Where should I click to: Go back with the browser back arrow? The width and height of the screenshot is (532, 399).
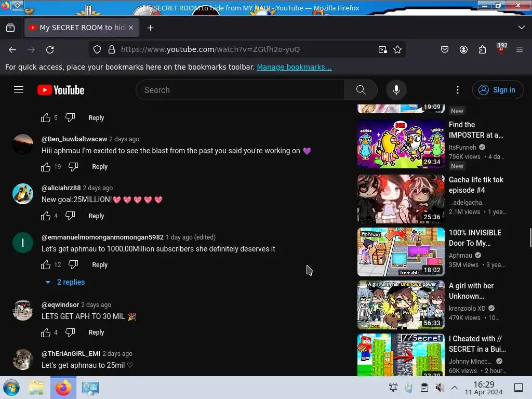tap(12, 49)
